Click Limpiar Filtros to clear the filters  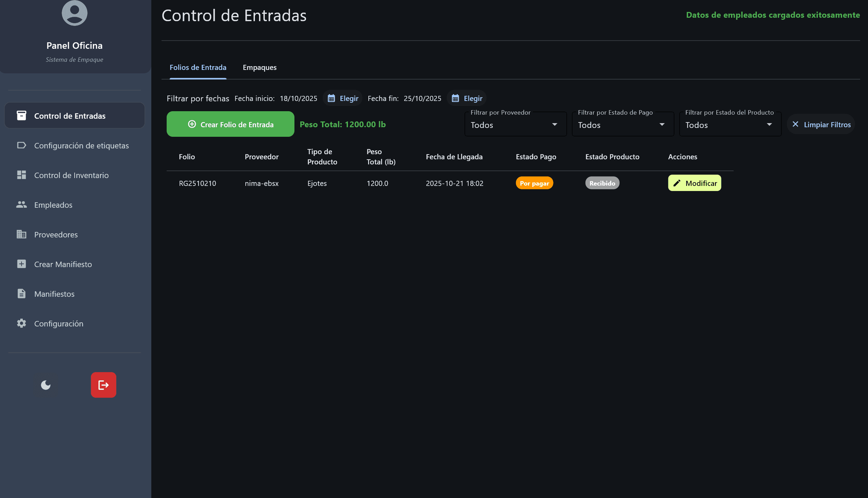click(821, 124)
